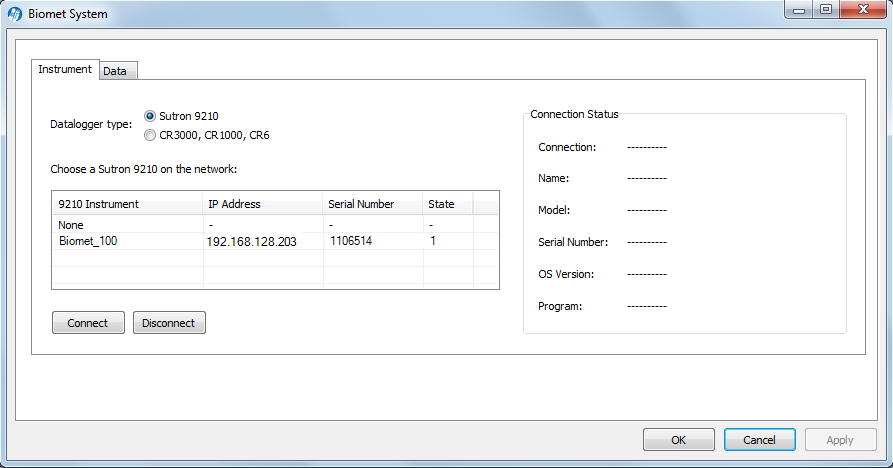This screenshot has height=468, width=893.
Task: Open the Data tab
Action: coord(118,71)
